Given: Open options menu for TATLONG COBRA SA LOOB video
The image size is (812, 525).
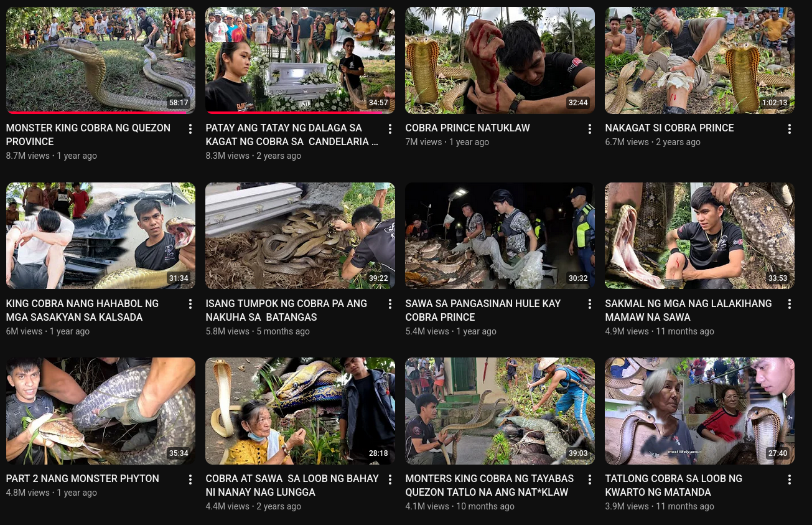Looking at the screenshot, I should pyautogui.click(x=790, y=480).
